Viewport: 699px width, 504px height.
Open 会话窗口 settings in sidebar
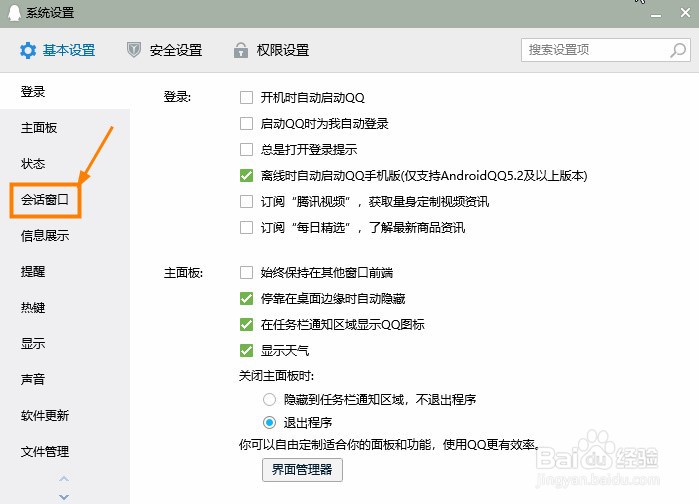45,200
